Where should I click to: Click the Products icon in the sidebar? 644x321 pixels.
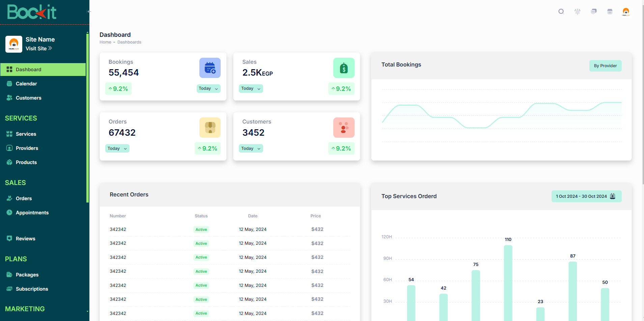coord(9,162)
